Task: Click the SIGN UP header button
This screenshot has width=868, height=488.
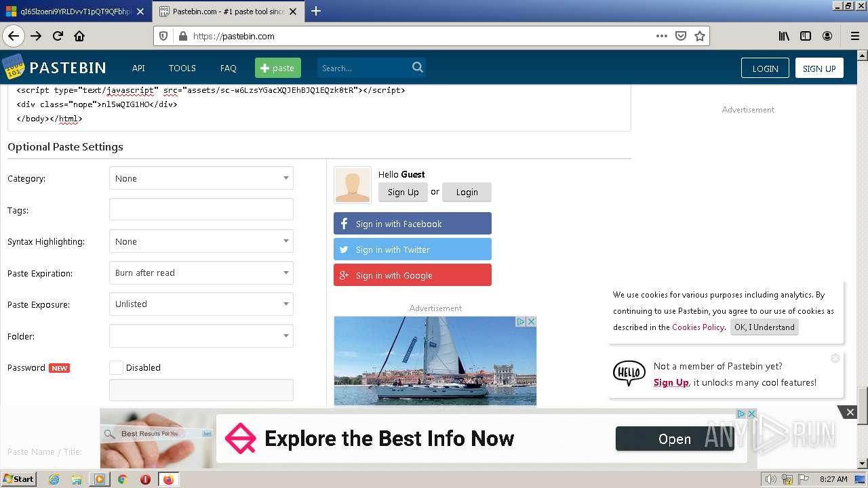Action: pyautogui.click(x=819, y=68)
